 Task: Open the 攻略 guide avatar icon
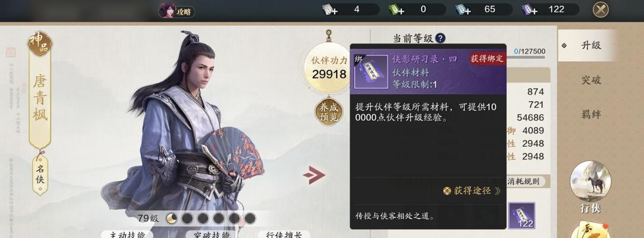167,10
